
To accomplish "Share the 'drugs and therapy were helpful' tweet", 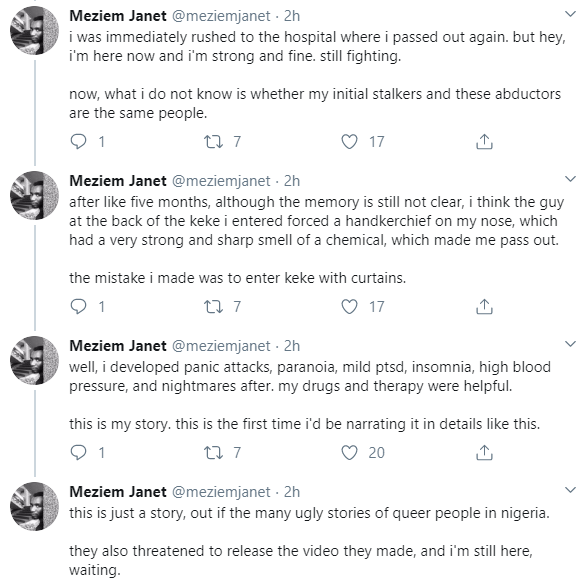I will (x=484, y=452).
